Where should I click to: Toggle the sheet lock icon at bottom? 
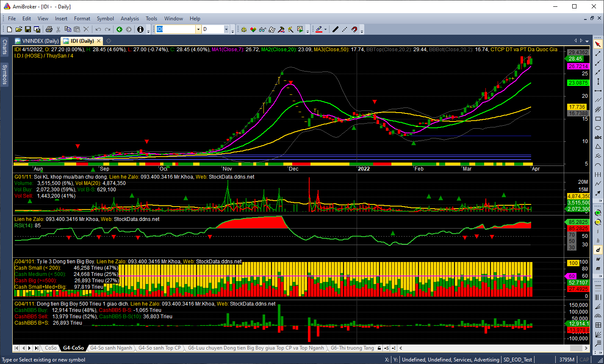pyautogui.click(x=380, y=348)
